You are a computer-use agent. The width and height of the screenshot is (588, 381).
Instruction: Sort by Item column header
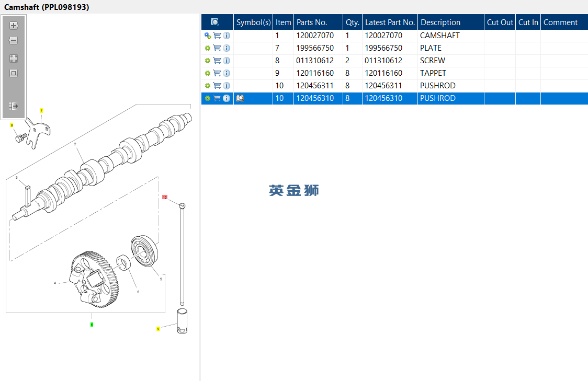click(283, 22)
